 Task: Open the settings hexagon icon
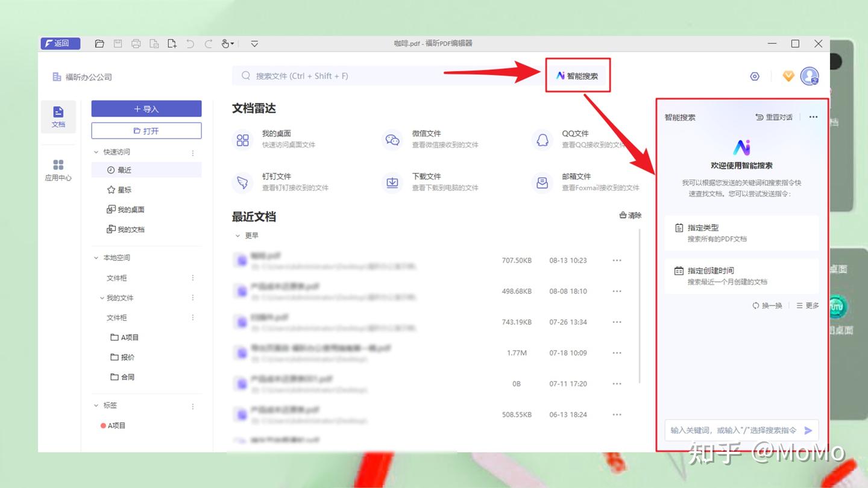coord(755,77)
